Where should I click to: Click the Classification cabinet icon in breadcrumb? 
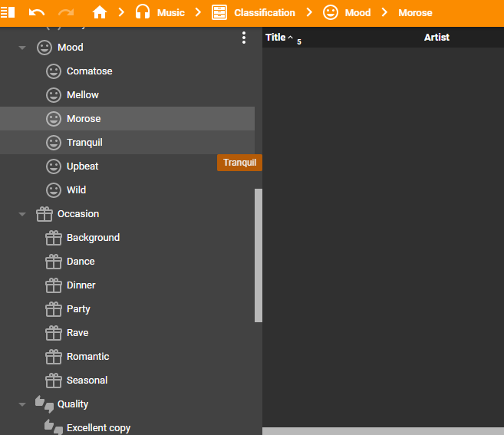219,12
